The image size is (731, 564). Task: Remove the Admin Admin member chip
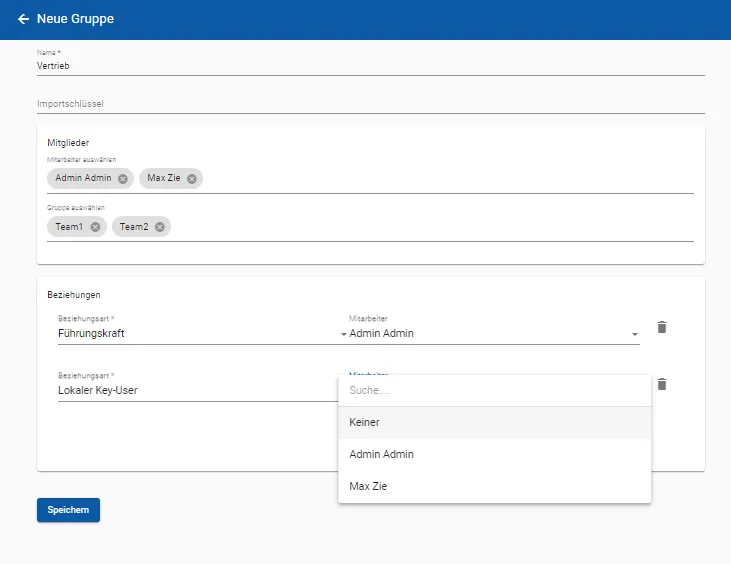pyautogui.click(x=123, y=179)
